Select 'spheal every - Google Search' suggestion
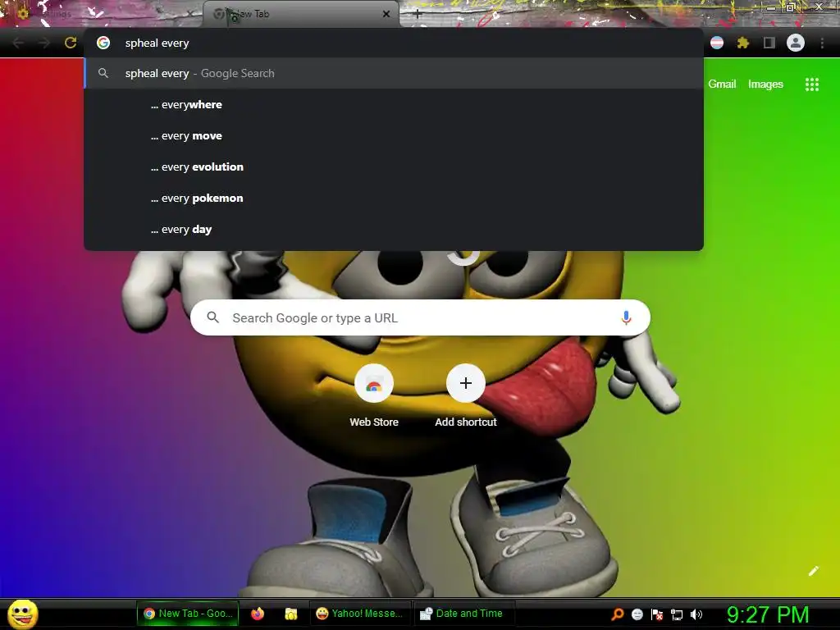 click(394, 73)
